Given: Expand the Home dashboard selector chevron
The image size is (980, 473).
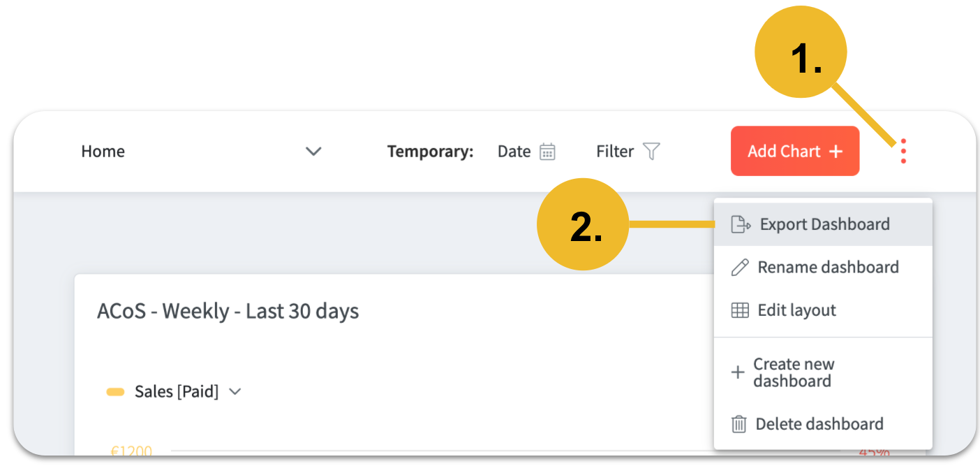Looking at the screenshot, I should pos(313,152).
